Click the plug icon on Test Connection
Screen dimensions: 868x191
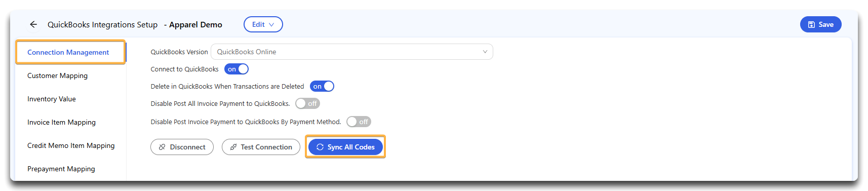[x=233, y=147]
